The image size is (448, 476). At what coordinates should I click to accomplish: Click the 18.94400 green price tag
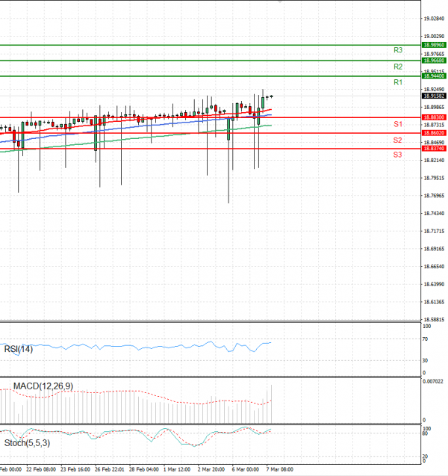(x=434, y=76)
